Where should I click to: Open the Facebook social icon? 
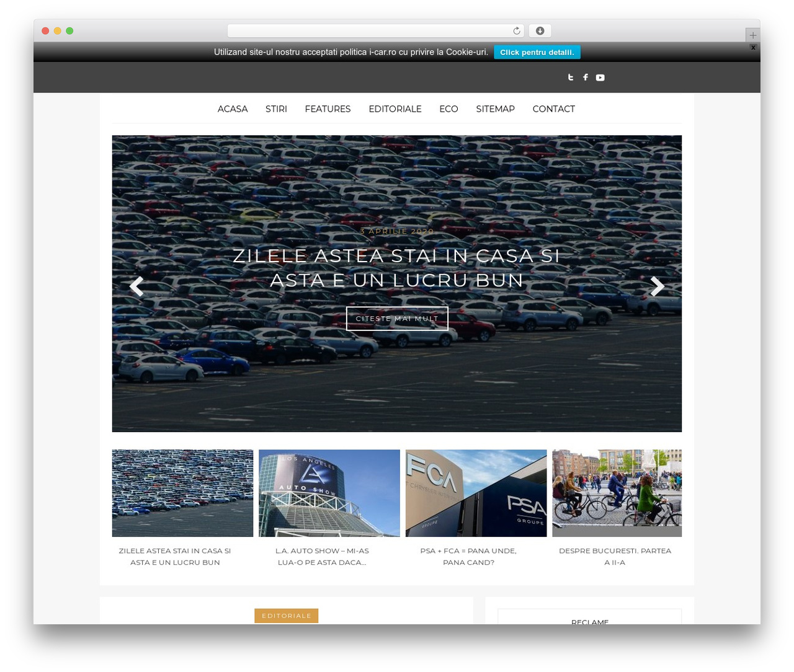coord(585,77)
